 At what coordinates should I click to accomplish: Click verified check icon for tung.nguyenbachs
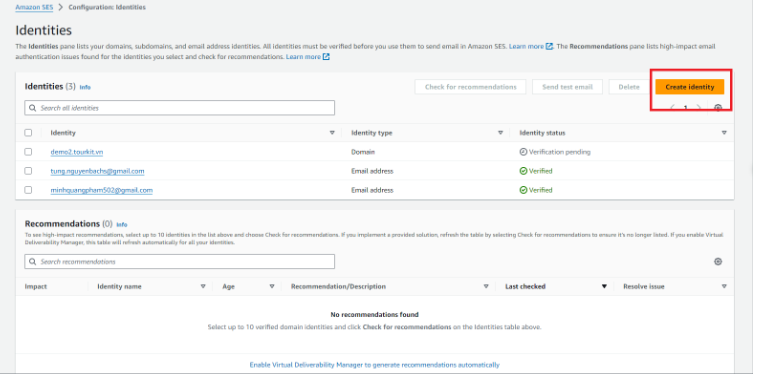[x=523, y=171]
